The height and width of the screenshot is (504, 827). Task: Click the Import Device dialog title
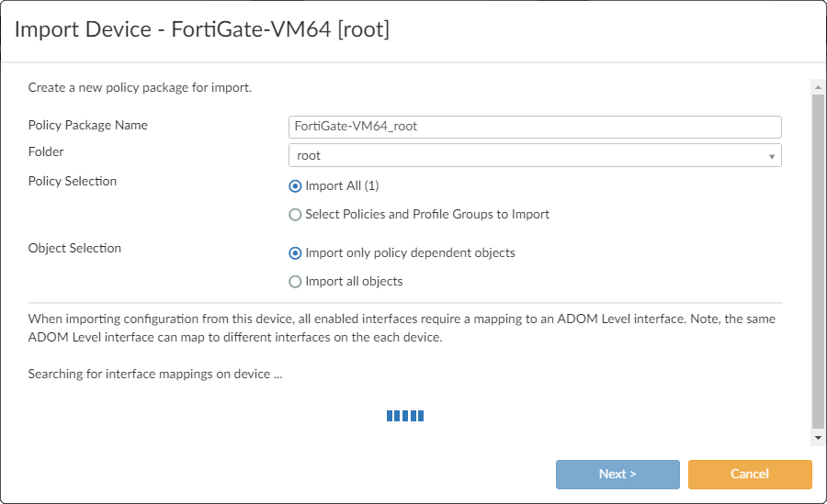tap(202, 29)
